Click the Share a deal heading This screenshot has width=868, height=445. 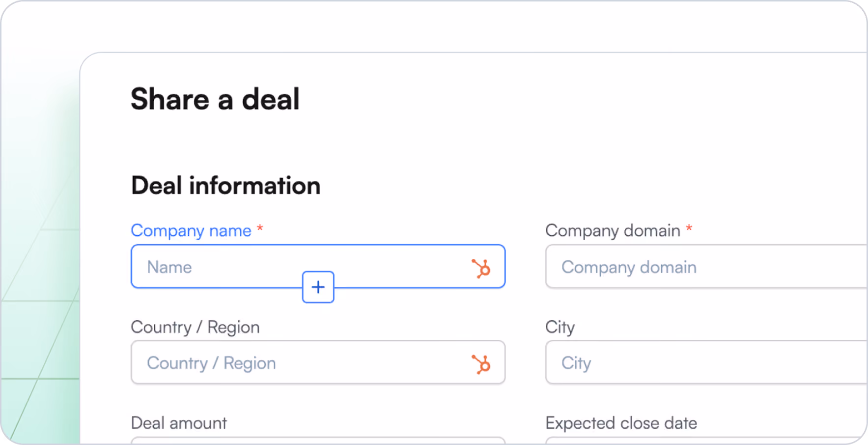tap(215, 99)
